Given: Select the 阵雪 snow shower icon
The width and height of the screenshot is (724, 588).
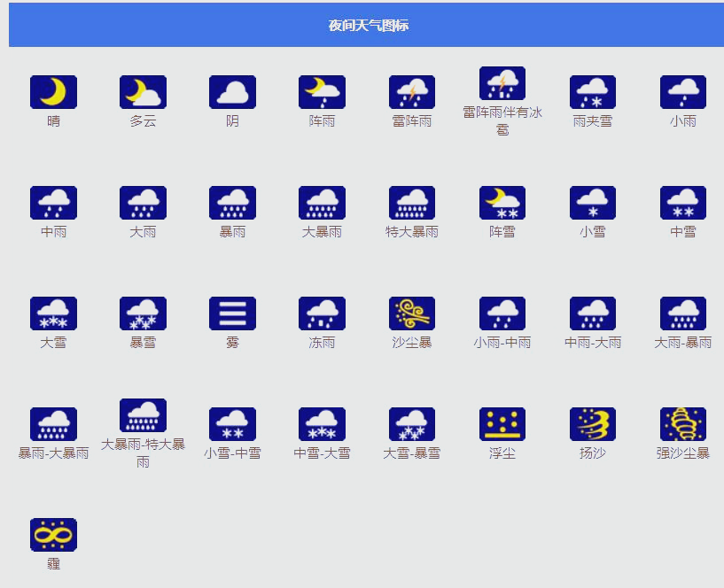Looking at the screenshot, I should 502,203.
